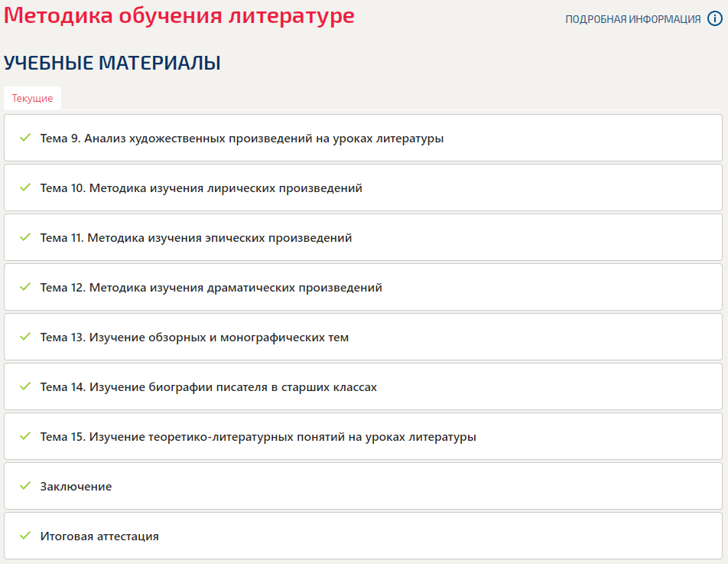
Task: Click the checkmark icon beside Тема 14
Action: [x=25, y=386]
